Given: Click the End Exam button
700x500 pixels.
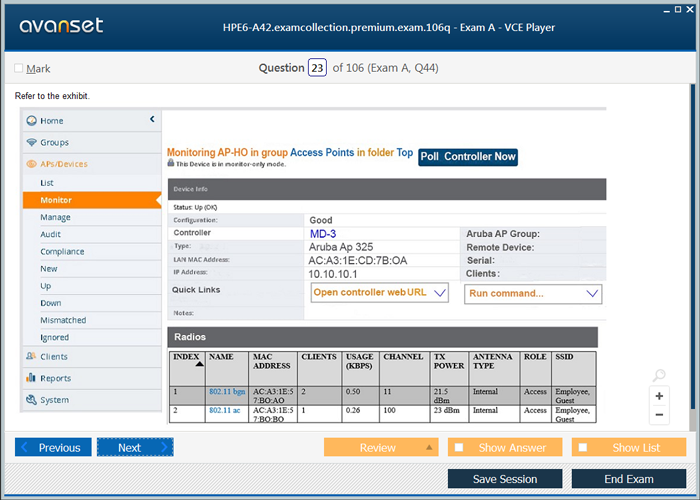Looking at the screenshot, I should pos(629,479).
